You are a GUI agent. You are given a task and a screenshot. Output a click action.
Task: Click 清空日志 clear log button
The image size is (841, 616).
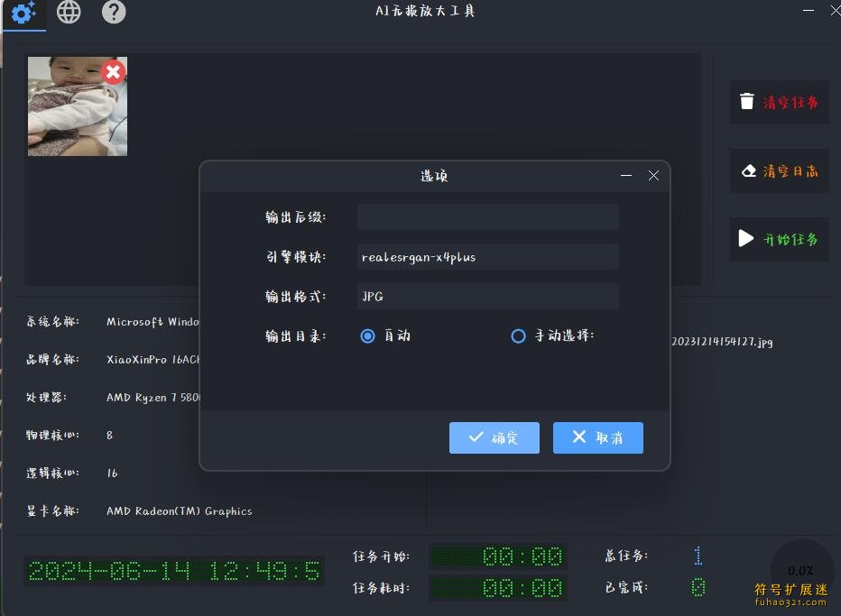pyautogui.click(x=780, y=171)
